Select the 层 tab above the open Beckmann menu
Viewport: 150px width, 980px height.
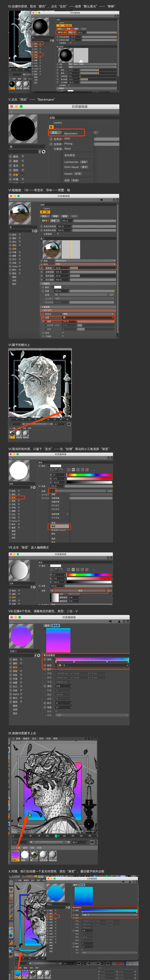(51, 127)
